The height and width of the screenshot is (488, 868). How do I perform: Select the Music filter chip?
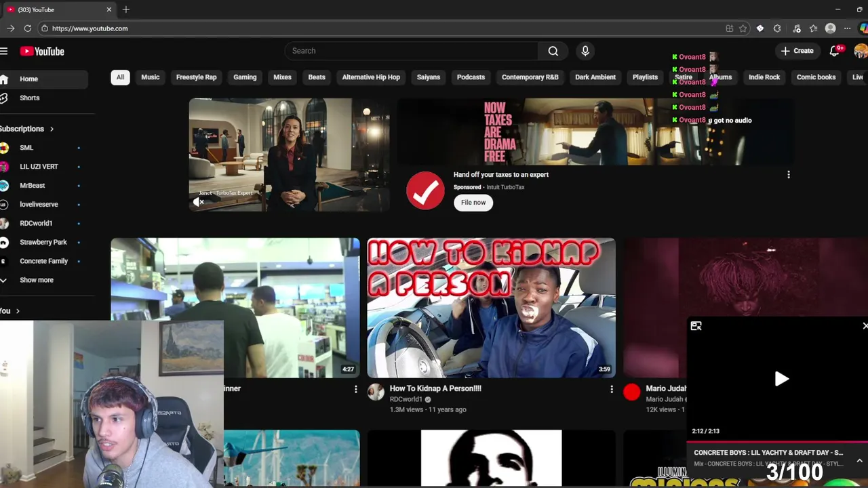coord(151,77)
